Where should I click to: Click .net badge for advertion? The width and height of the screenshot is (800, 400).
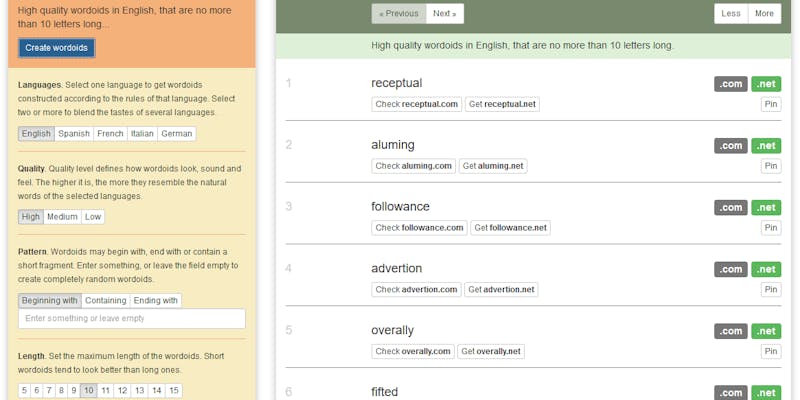(x=766, y=269)
